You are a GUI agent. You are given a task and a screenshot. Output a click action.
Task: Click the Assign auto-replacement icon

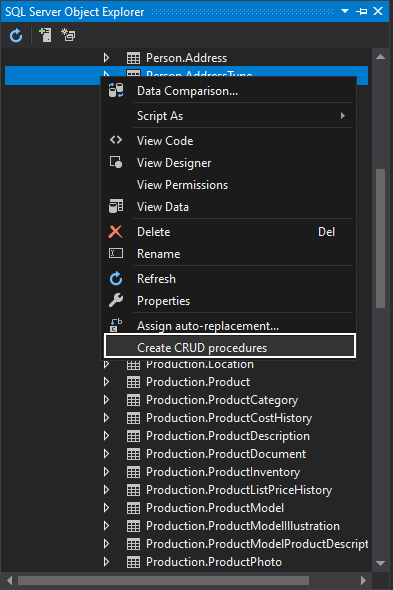[116, 325]
